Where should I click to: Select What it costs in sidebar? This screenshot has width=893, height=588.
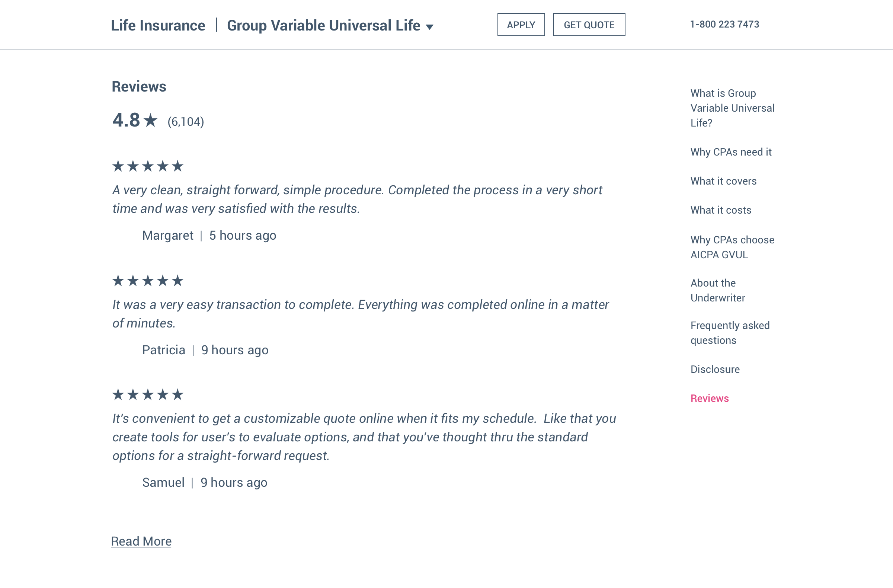(x=720, y=210)
